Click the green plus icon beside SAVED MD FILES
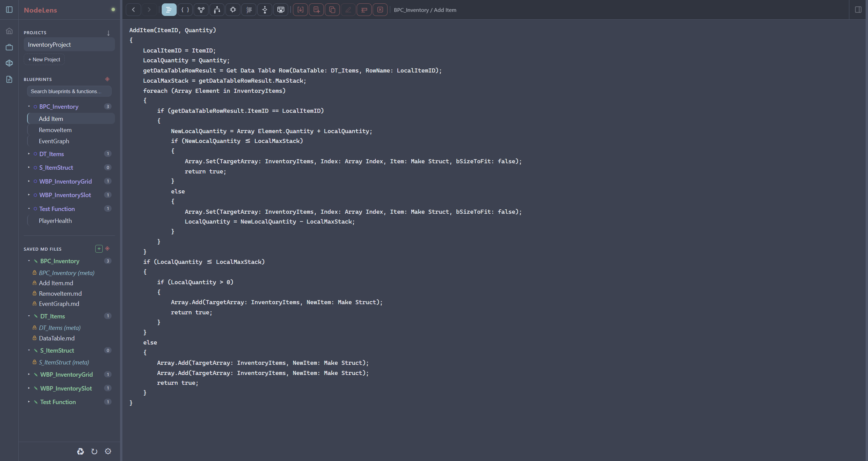Viewport: 868px width, 461px height. (x=99, y=249)
